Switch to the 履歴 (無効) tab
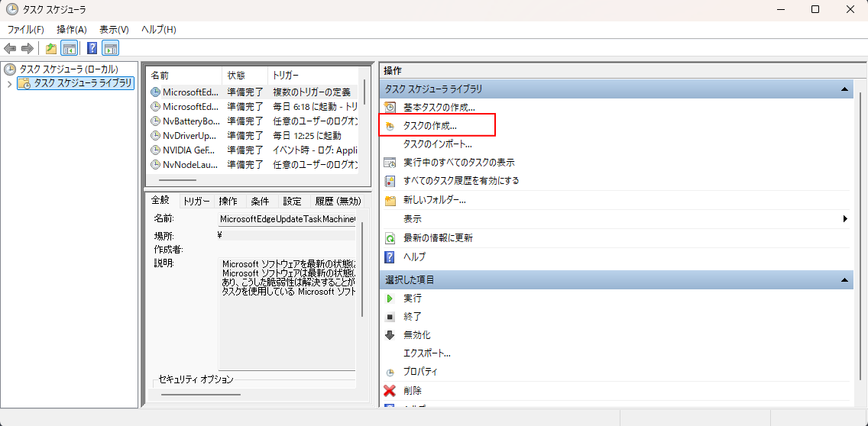Screen dimensions: 868x426 tap(338, 202)
